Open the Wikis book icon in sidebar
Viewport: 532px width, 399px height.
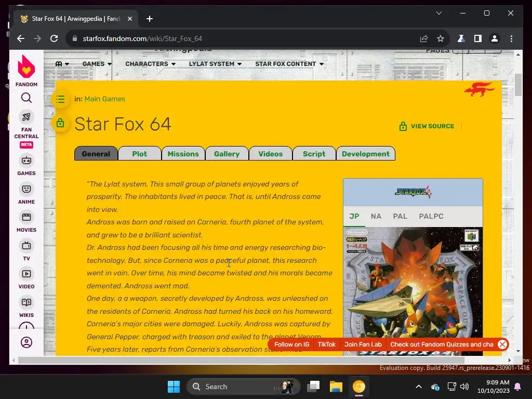coord(26,302)
